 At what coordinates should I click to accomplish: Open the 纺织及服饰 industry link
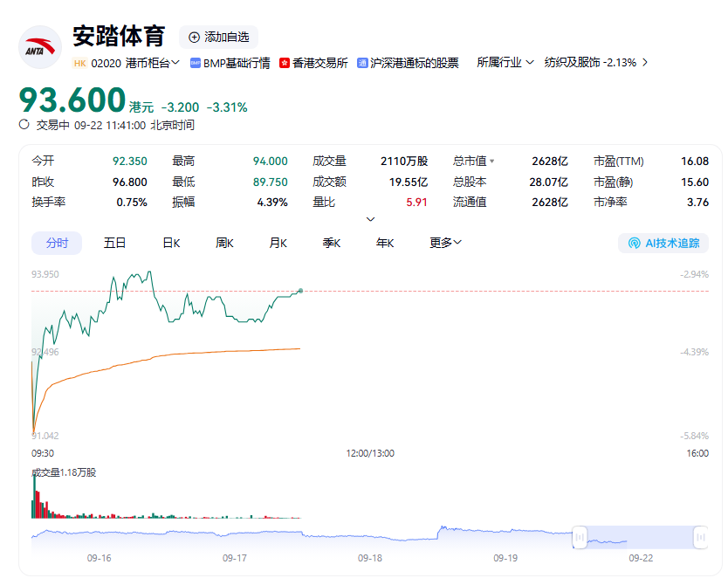(595, 63)
